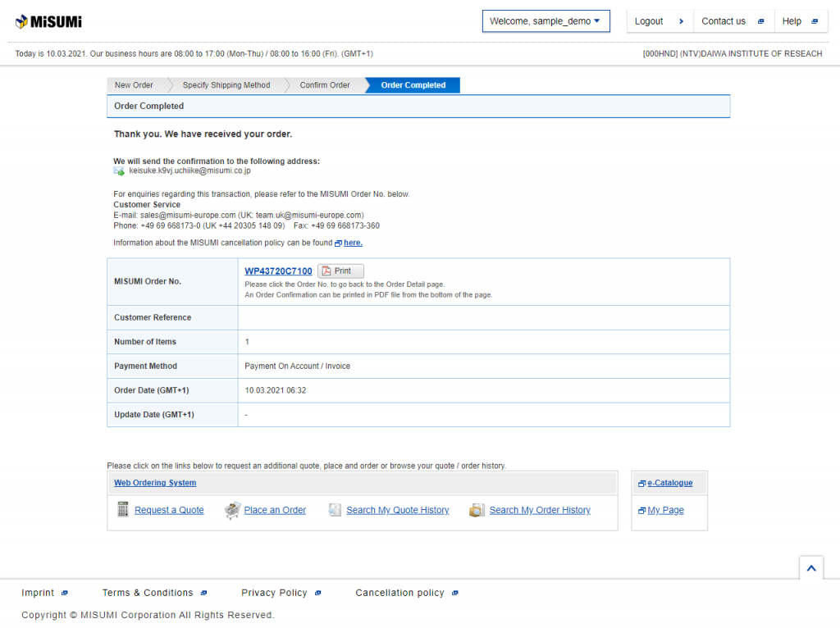Open the Imprint footer link
Screen dimensions: 840x628
38,593
